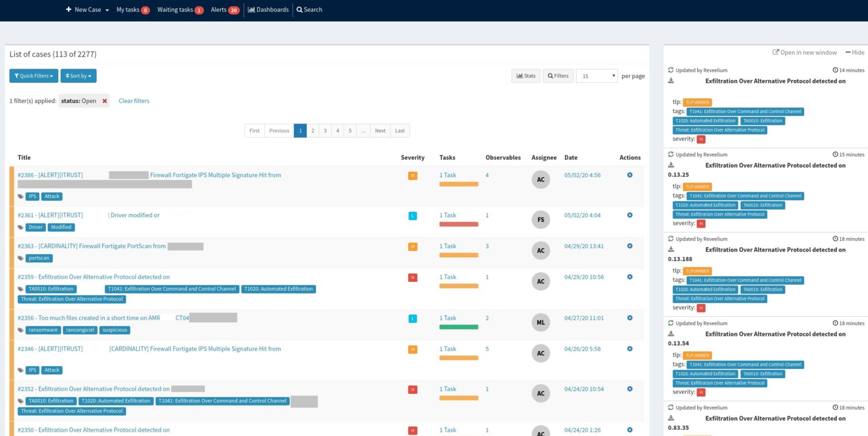Change the 15 per page dropdown
The width and height of the screenshot is (868, 436).
click(x=596, y=76)
